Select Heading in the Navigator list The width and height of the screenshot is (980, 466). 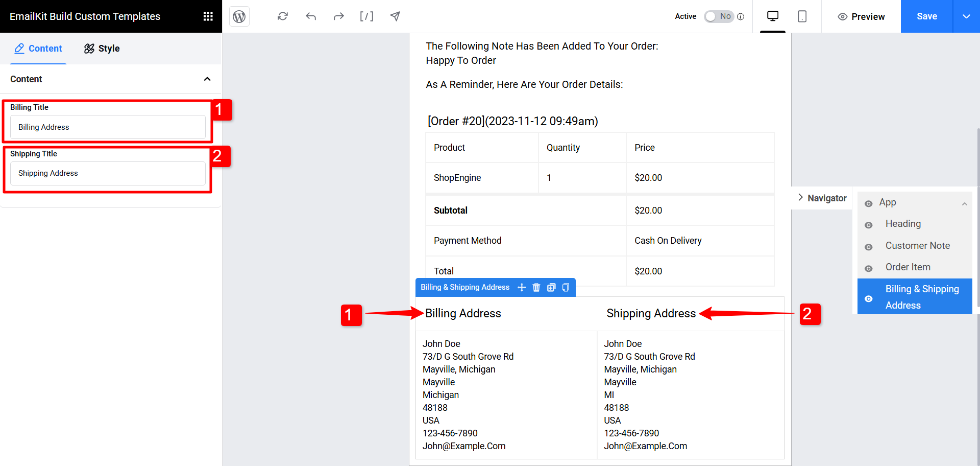[x=903, y=224]
